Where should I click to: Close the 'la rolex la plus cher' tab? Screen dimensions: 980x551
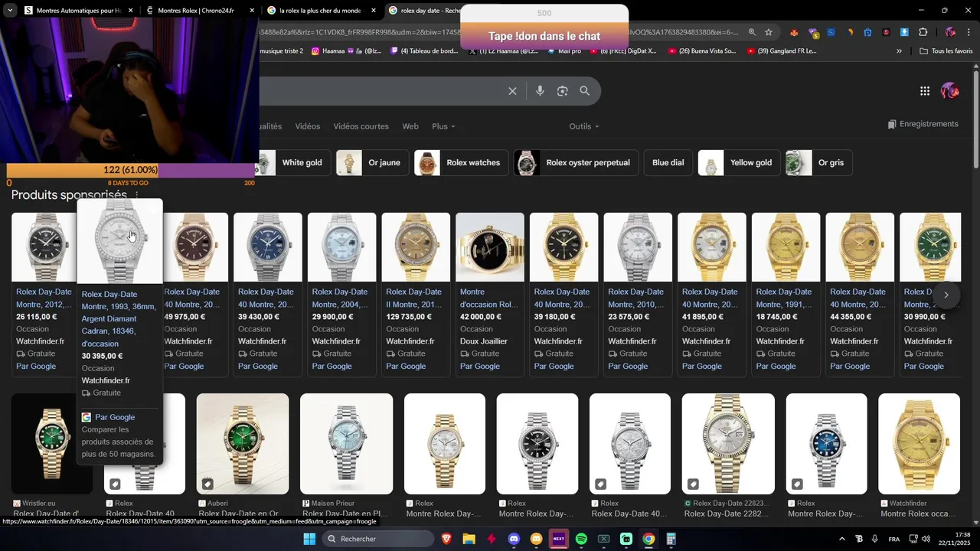374,11
